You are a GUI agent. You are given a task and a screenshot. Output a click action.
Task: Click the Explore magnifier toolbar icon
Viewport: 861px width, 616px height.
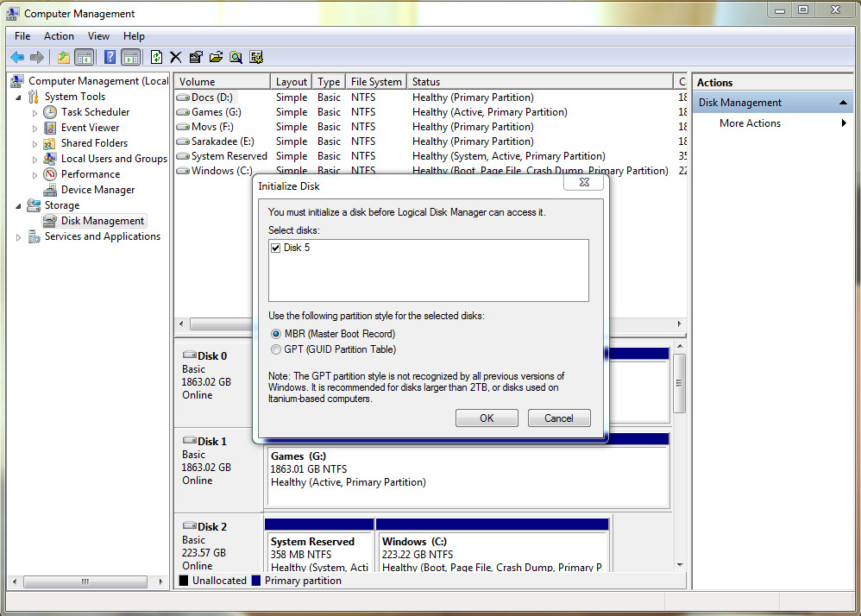click(x=236, y=57)
